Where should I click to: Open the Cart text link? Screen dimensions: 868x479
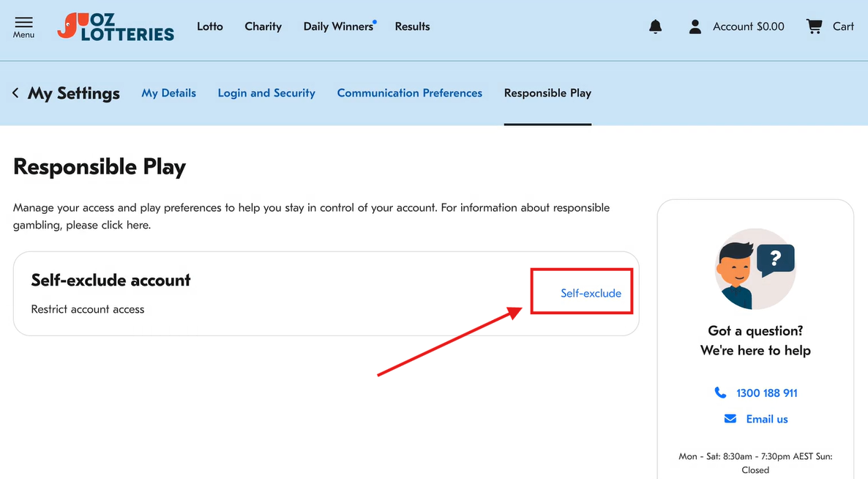(843, 26)
